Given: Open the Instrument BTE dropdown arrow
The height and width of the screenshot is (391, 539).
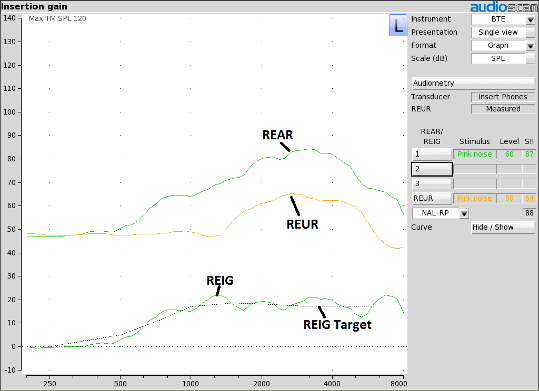Looking at the screenshot, I should pyautogui.click(x=530, y=20).
